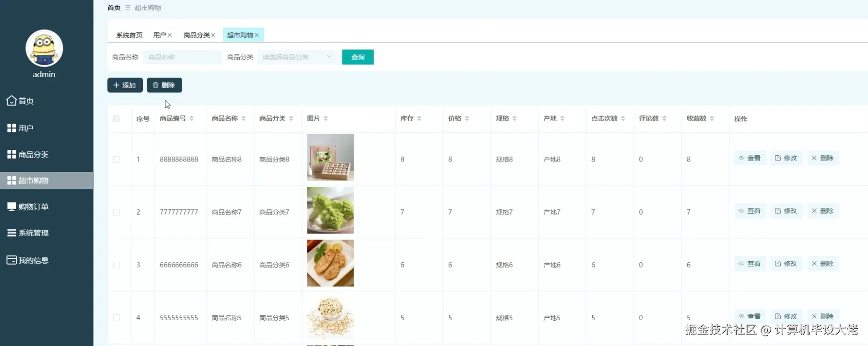Click the 首页 breadcrumb link
The height and width of the screenshot is (346, 868).
coord(114,8)
